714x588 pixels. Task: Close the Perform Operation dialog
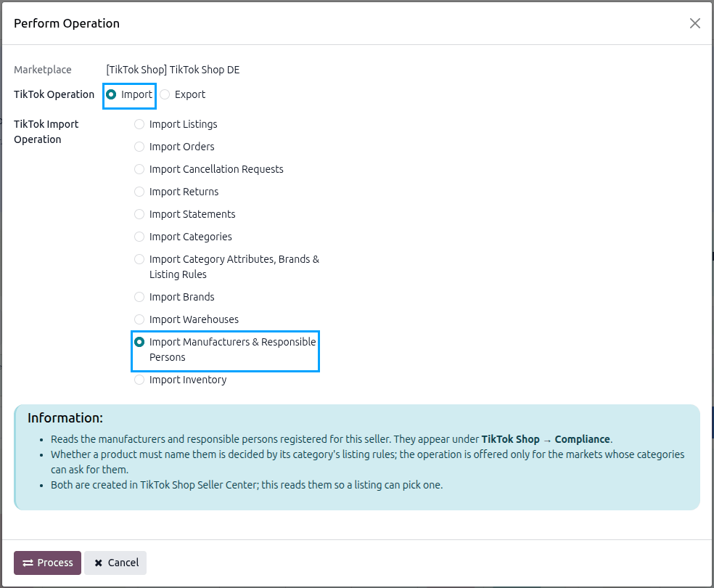pyautogui.click(x=695, y=23)
